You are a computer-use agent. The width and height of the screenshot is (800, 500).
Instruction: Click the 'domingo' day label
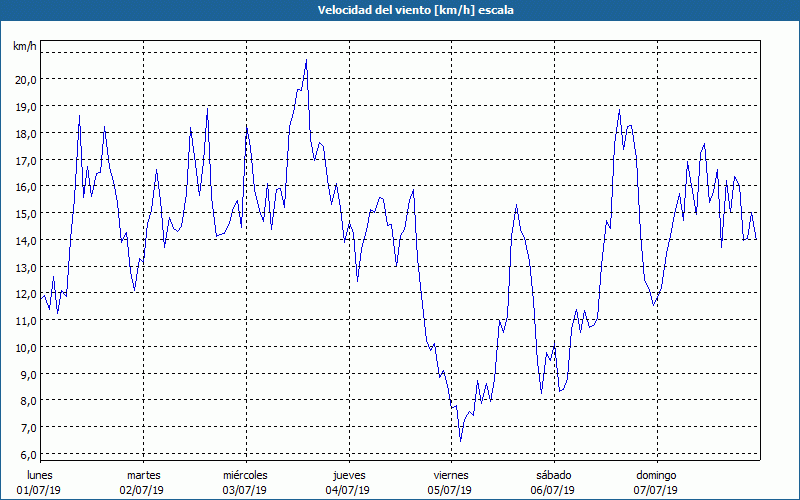point(656,476)
